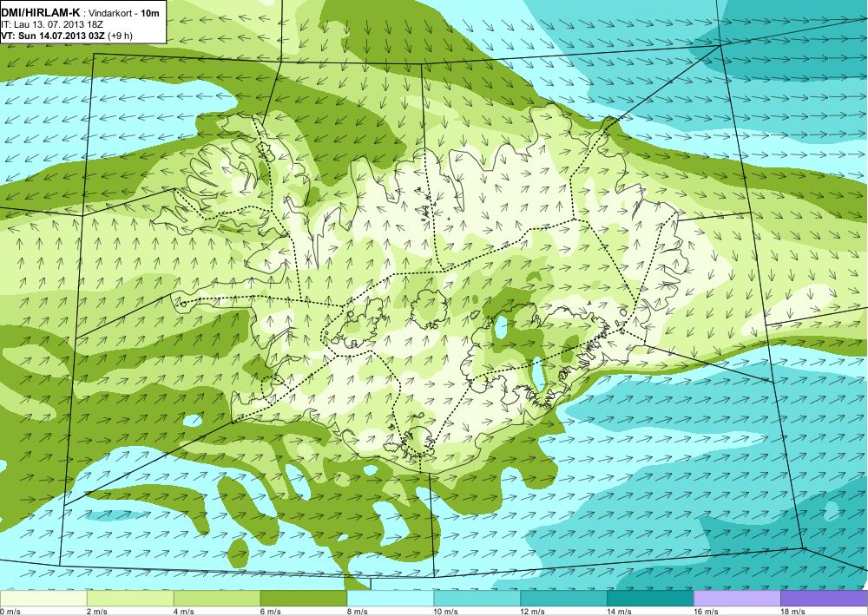868x616 pixels.
Task: Click the dark green 6–8 m/s legend swatch
Action: click(303, 599)
